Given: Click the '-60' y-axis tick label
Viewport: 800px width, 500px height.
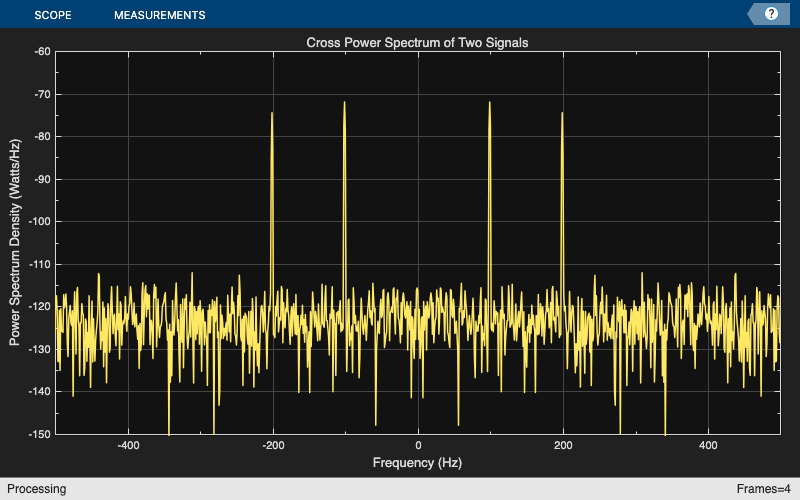Looking at the screenshot, I should 42,52.
